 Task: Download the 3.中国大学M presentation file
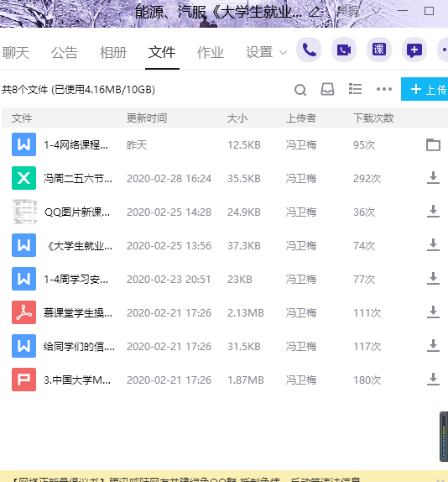pos(433,380)
